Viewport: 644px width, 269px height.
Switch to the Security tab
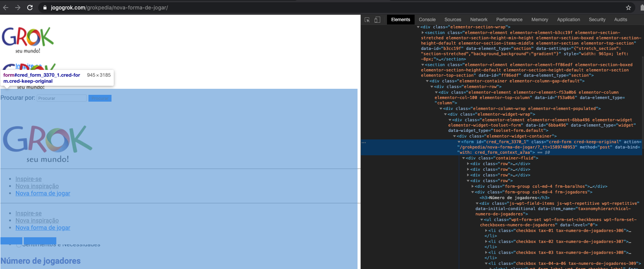597,20
